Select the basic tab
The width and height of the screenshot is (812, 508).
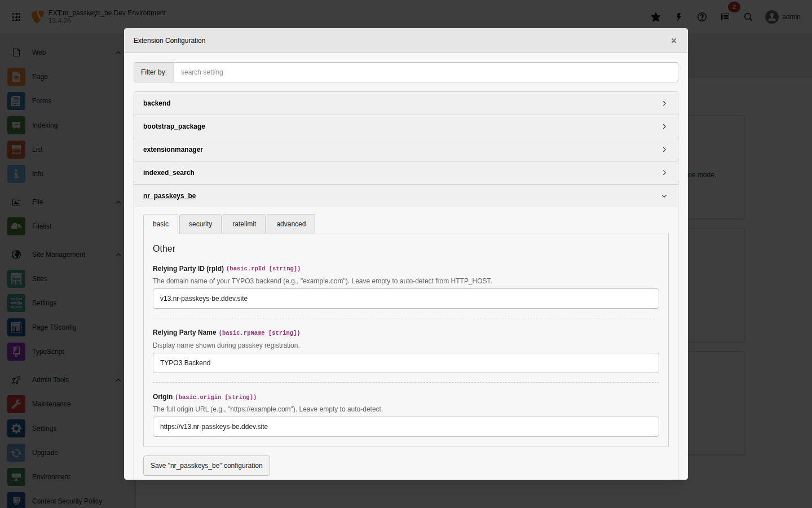pos(161,224)
